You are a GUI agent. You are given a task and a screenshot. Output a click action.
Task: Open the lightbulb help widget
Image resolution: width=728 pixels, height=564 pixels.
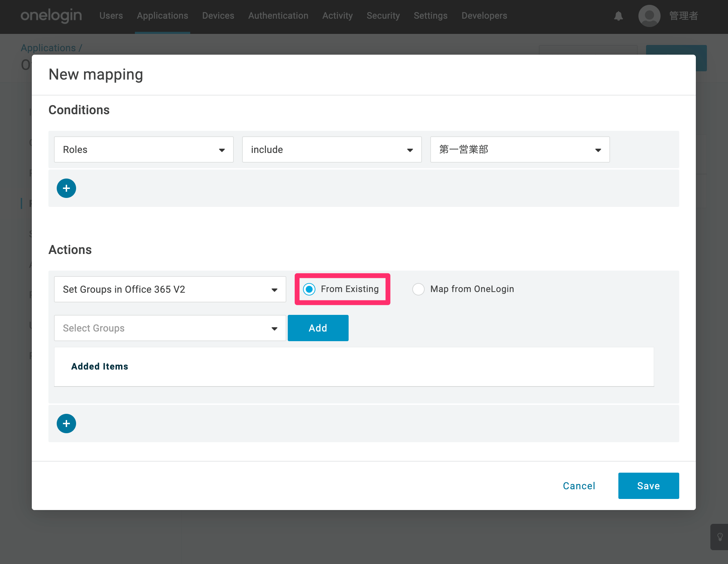coord(720,537)
